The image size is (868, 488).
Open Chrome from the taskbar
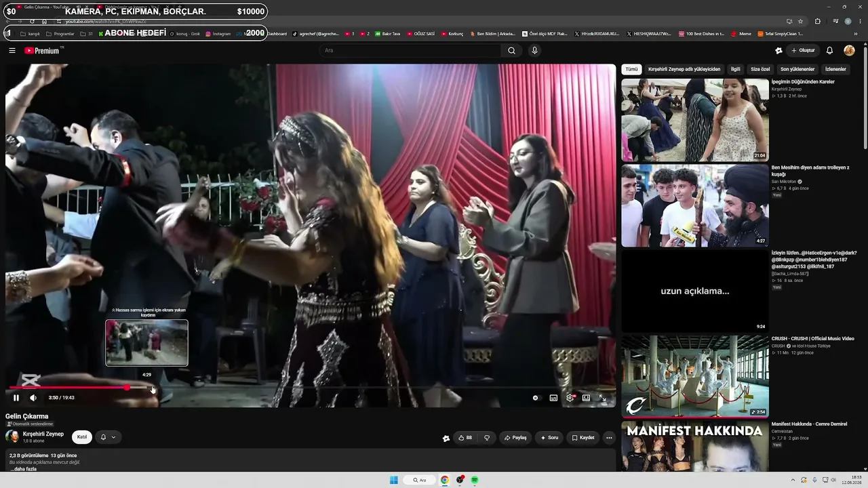coord(445,480)
